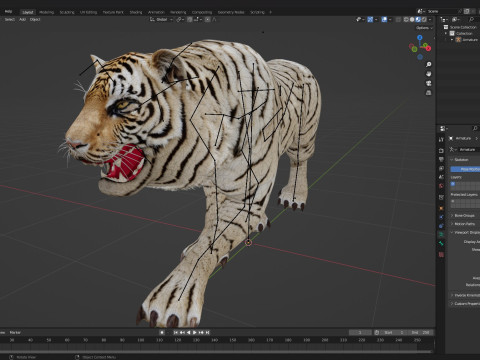Image resolution: width=480 pixels, height=360 pixels.
Task: Open the scene browse icon dropdown
Action: [421, 11]
